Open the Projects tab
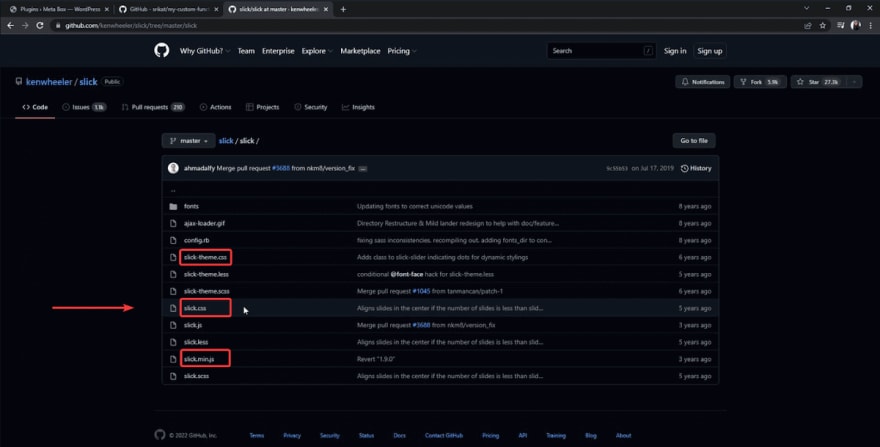 coord(262,107)
